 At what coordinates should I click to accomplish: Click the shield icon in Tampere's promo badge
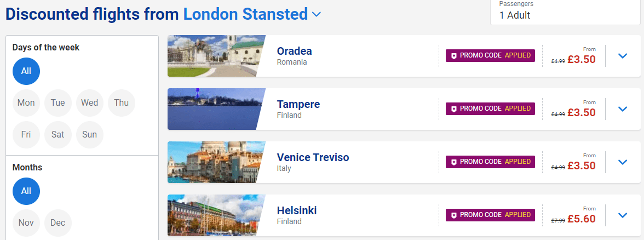[454, 109]
